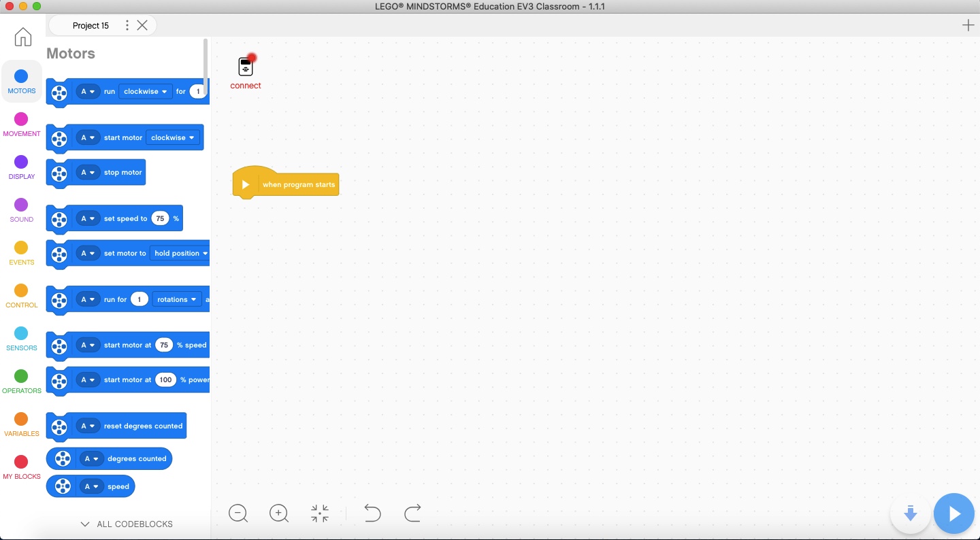Select the Project 15 tab
Viewport: 980px width, 540px height.
click(x=91, y=26)
